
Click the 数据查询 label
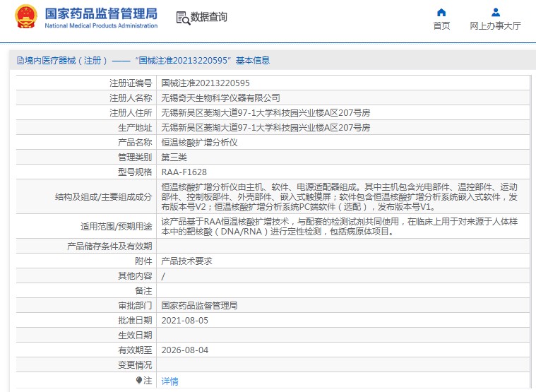(x=208, y=17)
